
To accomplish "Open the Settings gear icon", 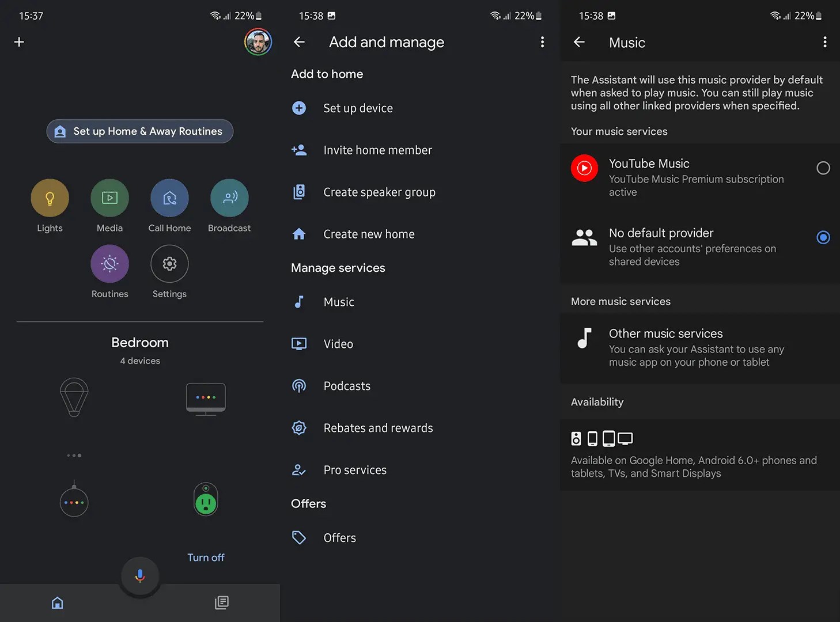I will coord(169,263).
